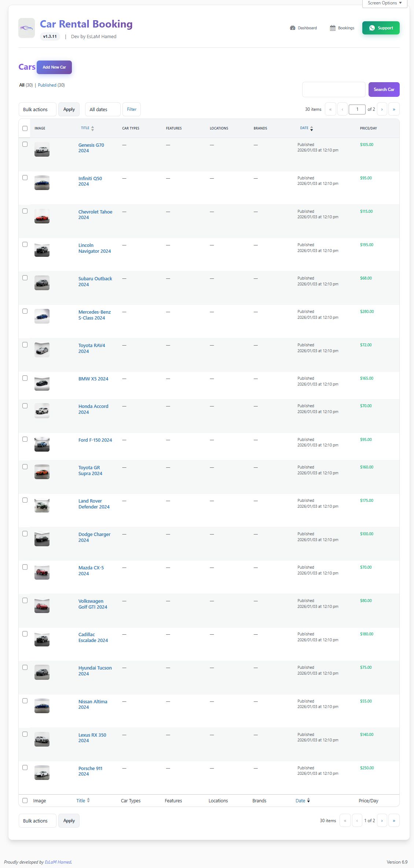The width and height of the screenshot is (414, 868).
Task: Jump to last page using top double-arrow
Action: 394,109
